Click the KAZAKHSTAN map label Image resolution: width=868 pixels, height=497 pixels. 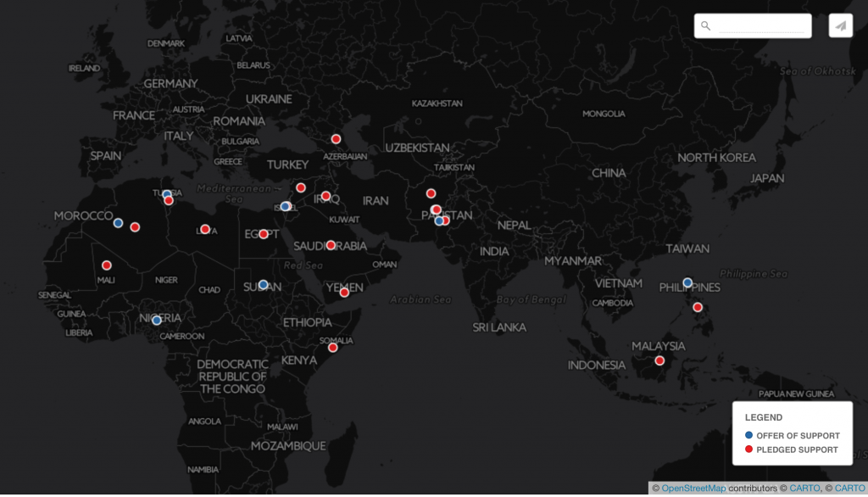(x=437, y=103)
